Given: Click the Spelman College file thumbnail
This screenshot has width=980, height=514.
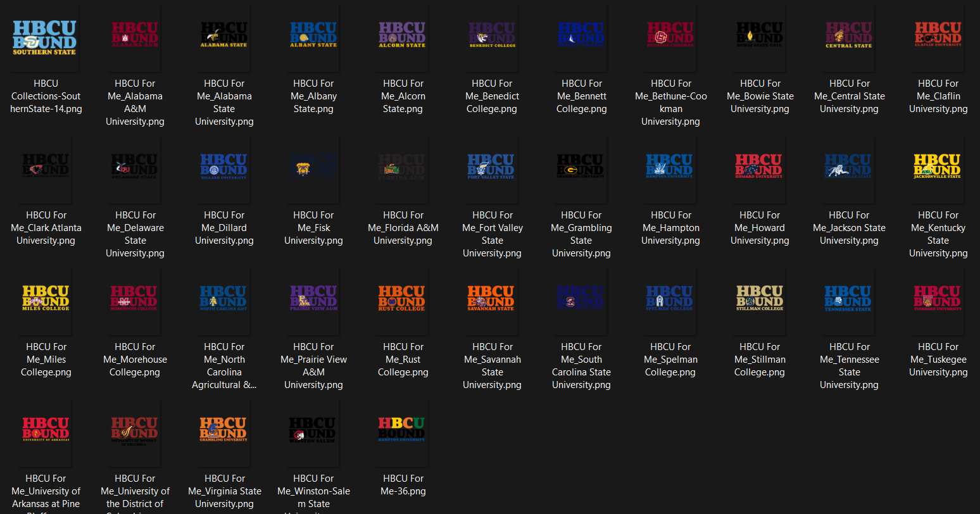Looking at the screenshot, I should point(670,301).
